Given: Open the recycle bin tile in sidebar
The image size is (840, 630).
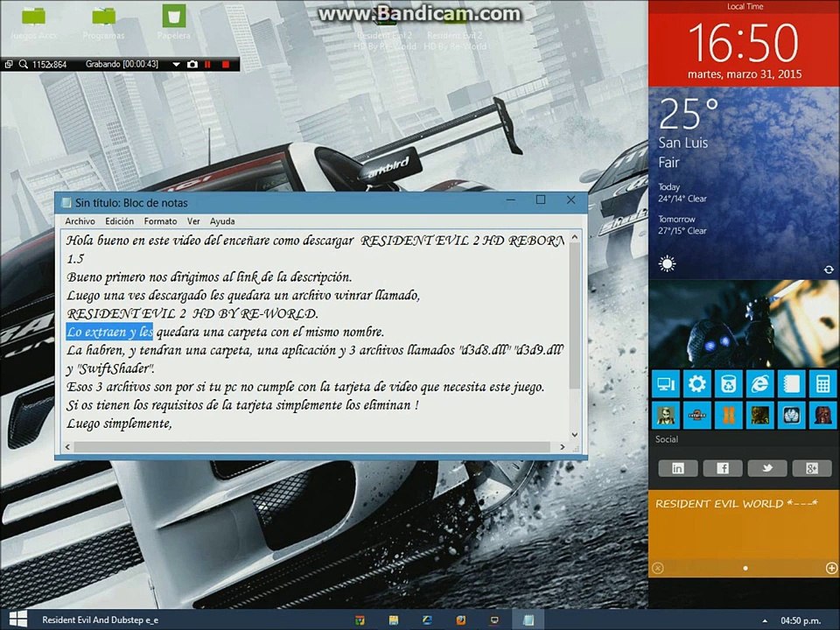Looking at the screenshot, I should point(729,384).
